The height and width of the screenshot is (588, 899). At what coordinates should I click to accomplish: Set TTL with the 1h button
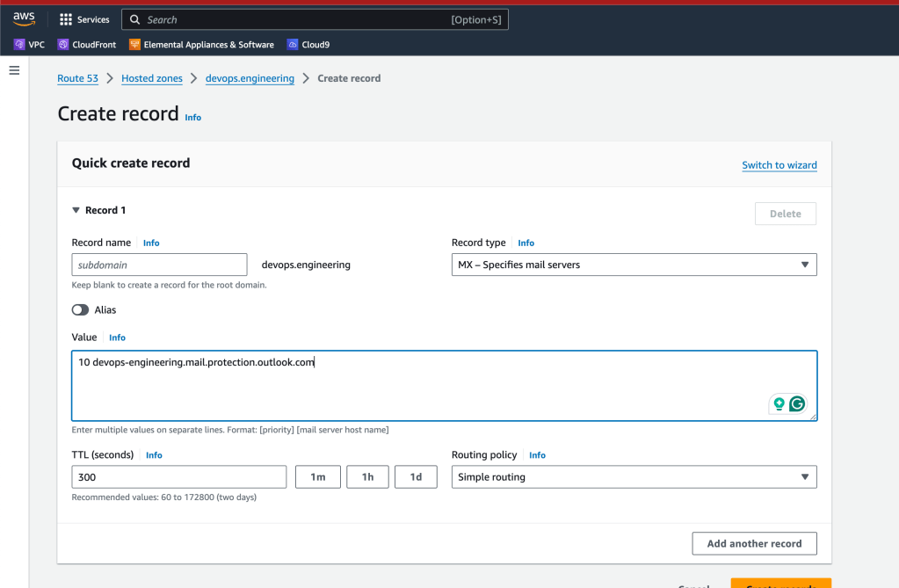367,476
